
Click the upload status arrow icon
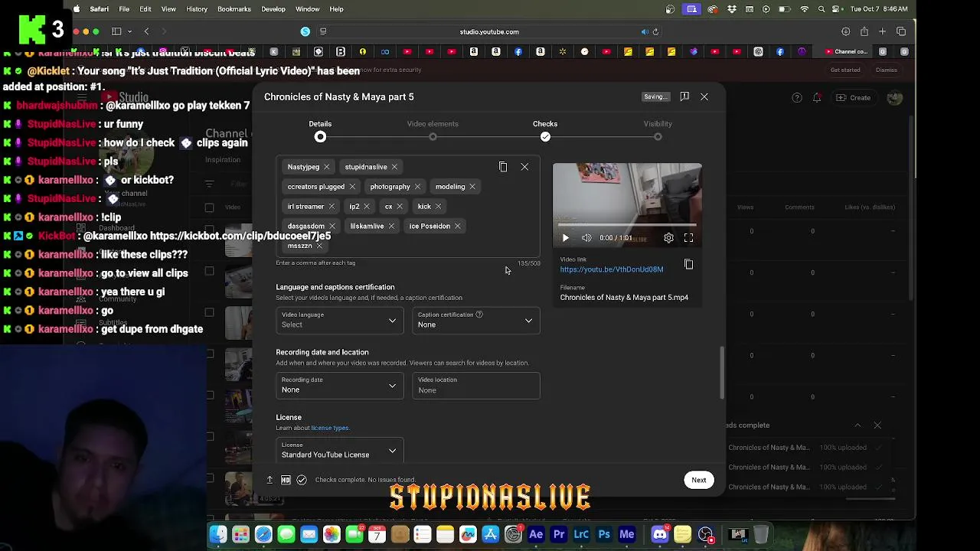pyautogui.click(x=269, y=480)
